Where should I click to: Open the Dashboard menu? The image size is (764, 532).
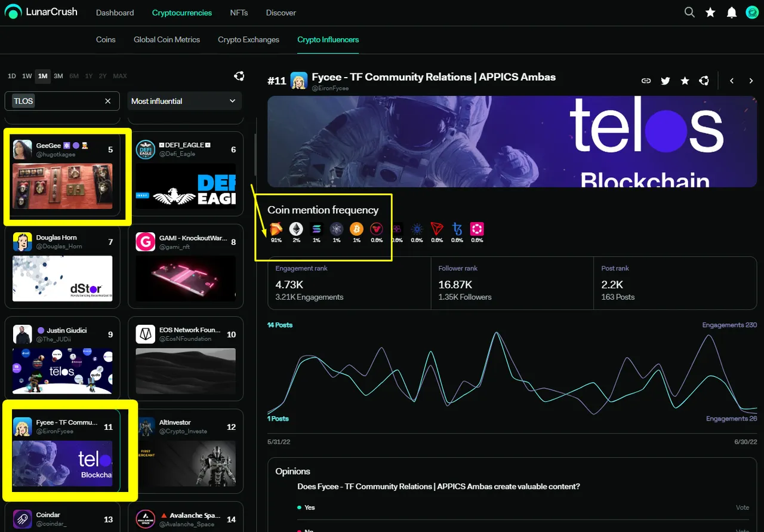click(115, 13)
